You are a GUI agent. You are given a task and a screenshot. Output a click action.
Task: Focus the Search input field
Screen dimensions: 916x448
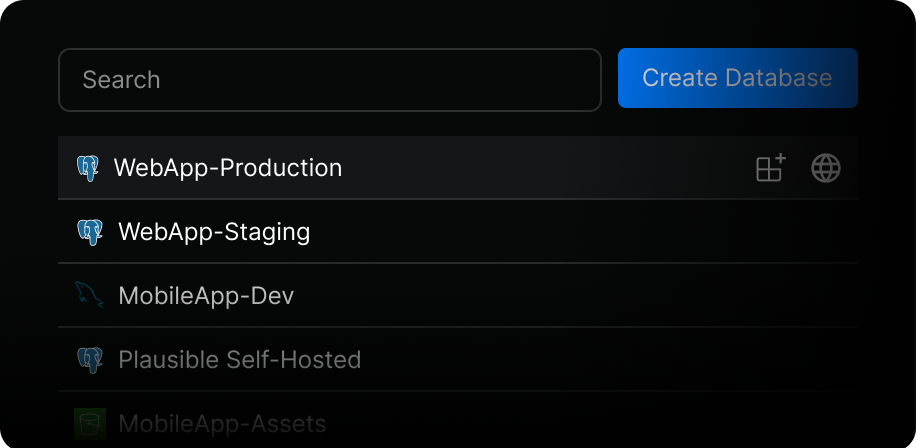[329, 80]
